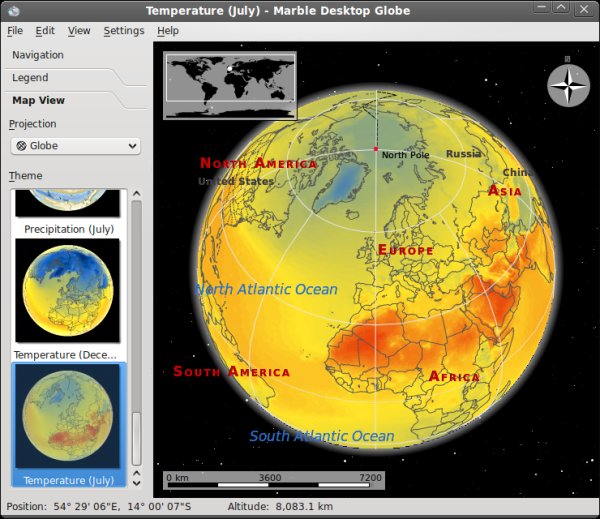Image resolution: width=600 pixels, height=519 pixels.
Task: Switch to the Legend tab
Action: click(x=30, y=78)
